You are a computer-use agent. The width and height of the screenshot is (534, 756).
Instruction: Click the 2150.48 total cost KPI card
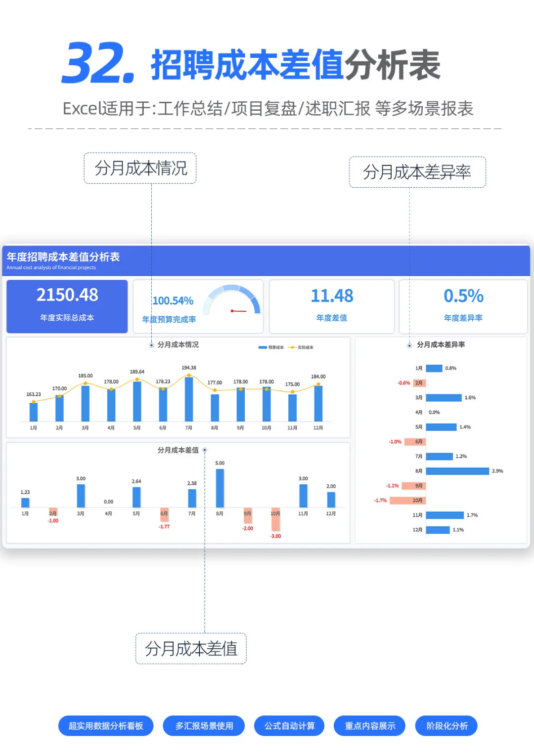pos(67,305)
